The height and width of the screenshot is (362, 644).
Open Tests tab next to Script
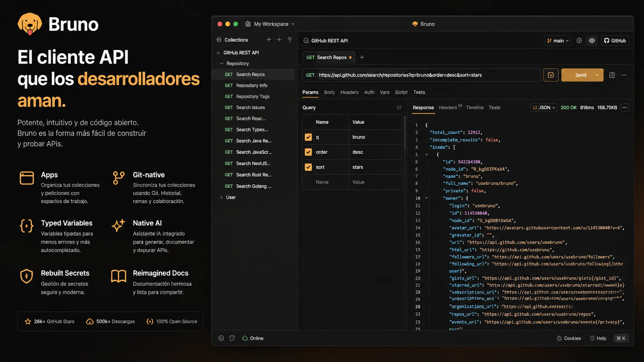(419, 92)
